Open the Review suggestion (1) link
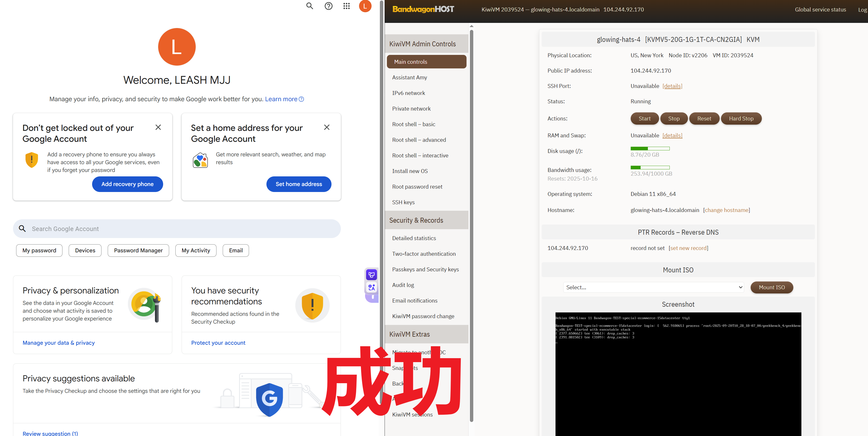 coord(50,433)
